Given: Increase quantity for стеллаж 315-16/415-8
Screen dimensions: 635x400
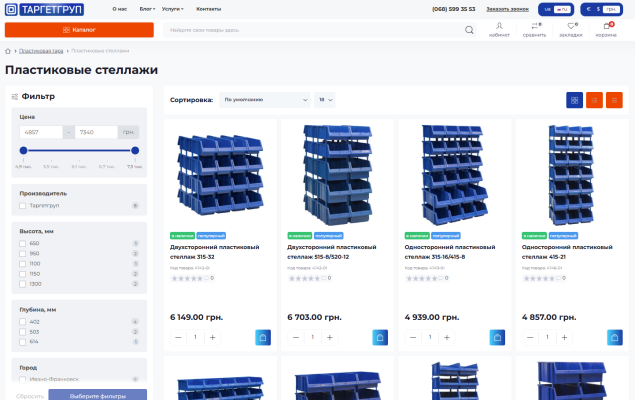Looking at the screenshot, I should point(447,337).
